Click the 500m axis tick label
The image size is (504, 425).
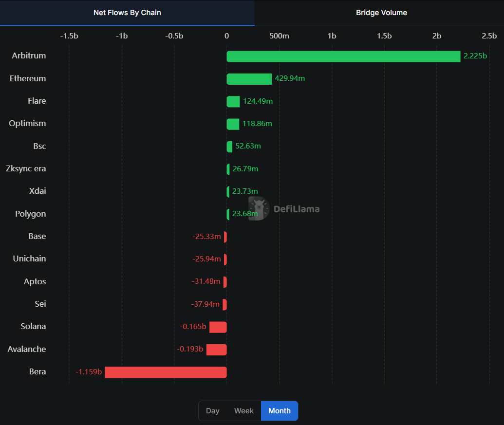tap(280, 36)
